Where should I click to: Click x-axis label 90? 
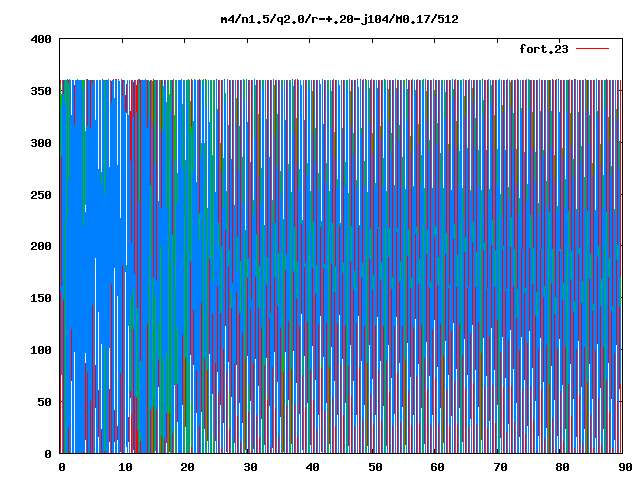click(625, 467)
